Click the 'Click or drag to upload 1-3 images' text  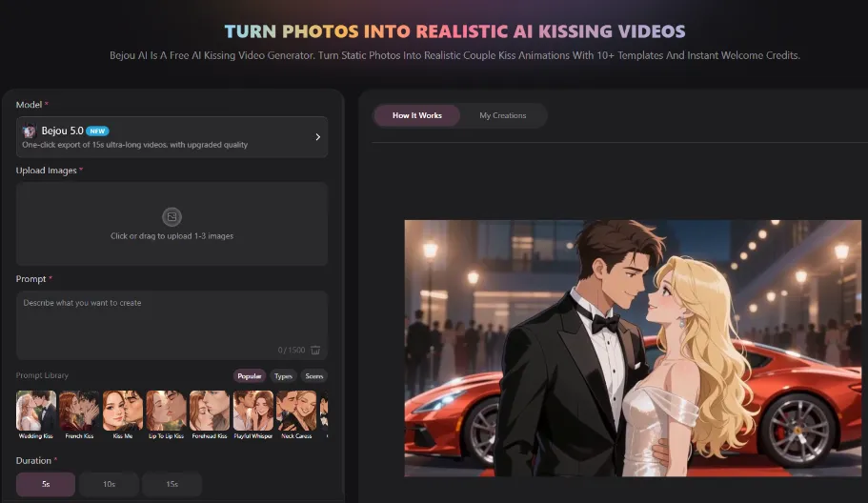172,235
